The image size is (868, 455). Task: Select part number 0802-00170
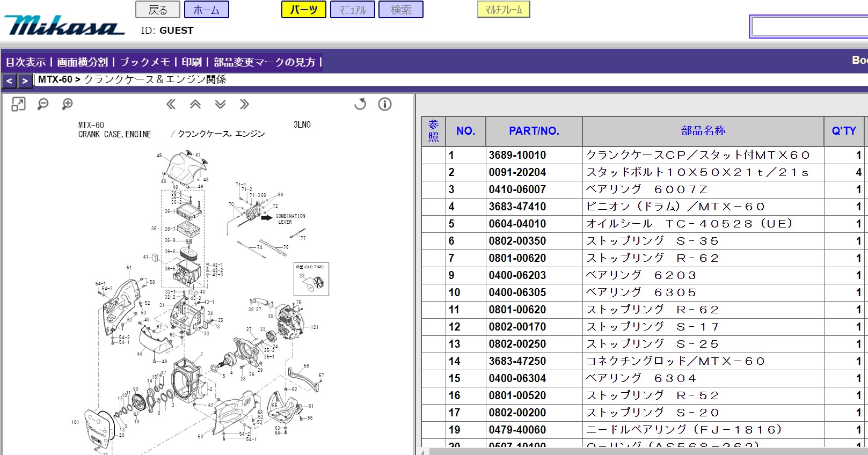517,327
